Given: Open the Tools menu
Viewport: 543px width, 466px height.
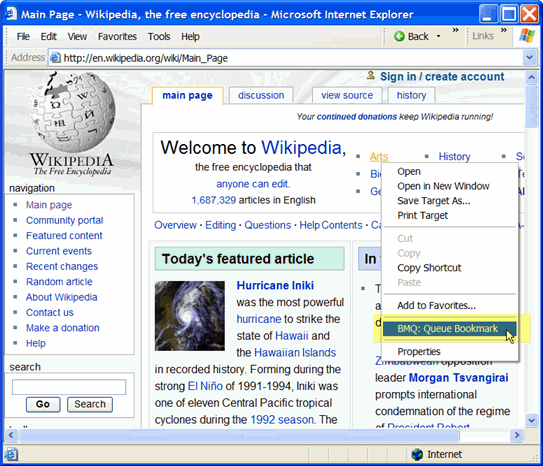Looking at the screenshot, I should 159,36.
